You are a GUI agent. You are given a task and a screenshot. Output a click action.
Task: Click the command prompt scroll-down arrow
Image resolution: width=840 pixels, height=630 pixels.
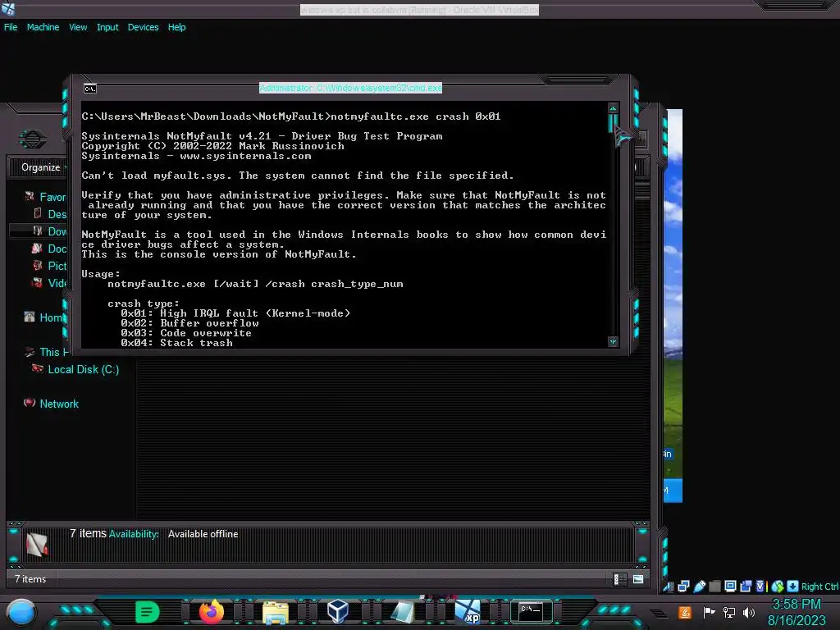point(613,341)
